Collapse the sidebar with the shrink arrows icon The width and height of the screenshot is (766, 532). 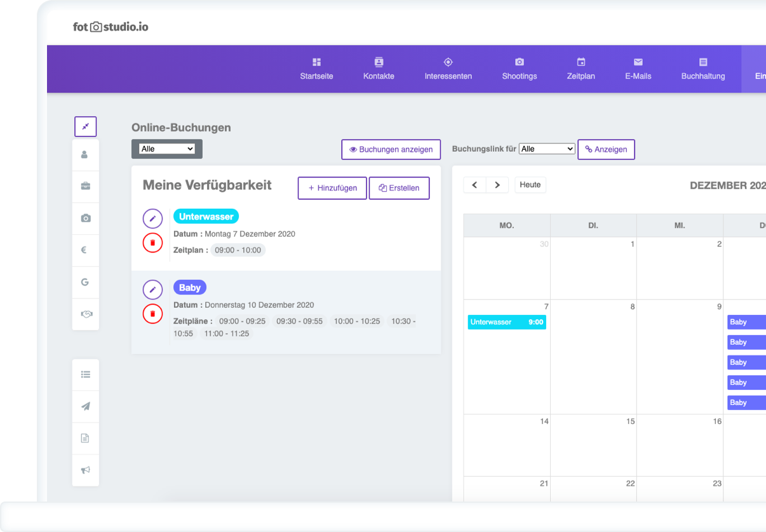click(x=85, y=126)
